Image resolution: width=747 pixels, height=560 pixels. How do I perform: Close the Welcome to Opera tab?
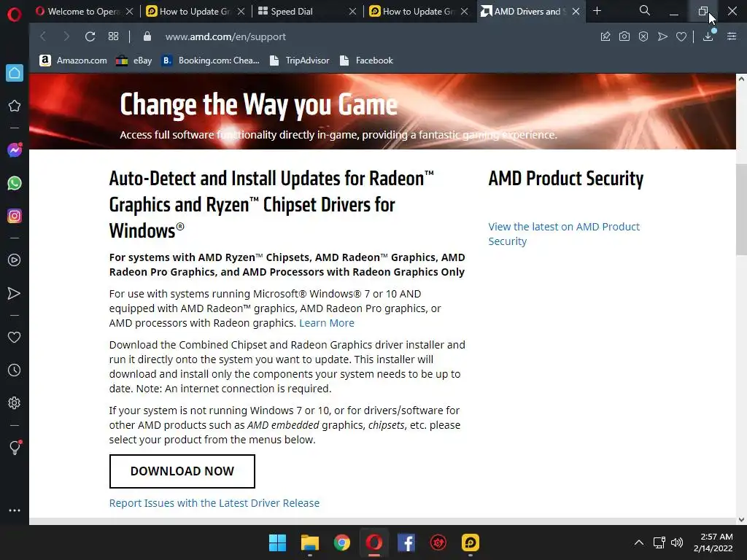coord(130,12)
